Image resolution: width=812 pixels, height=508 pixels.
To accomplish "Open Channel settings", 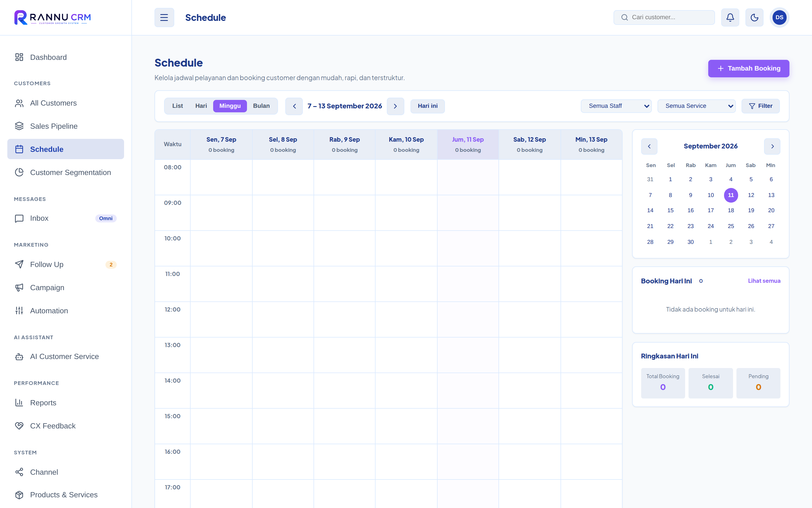I will click(x=66, y=472).
